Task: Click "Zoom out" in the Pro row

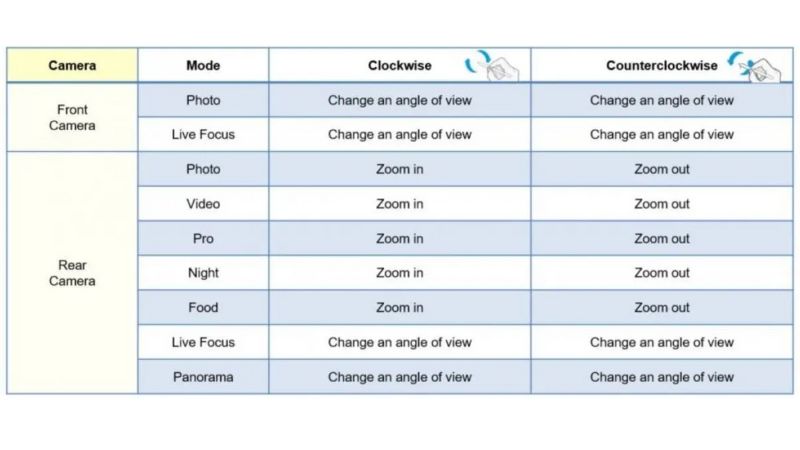Action: pos(661,239)
